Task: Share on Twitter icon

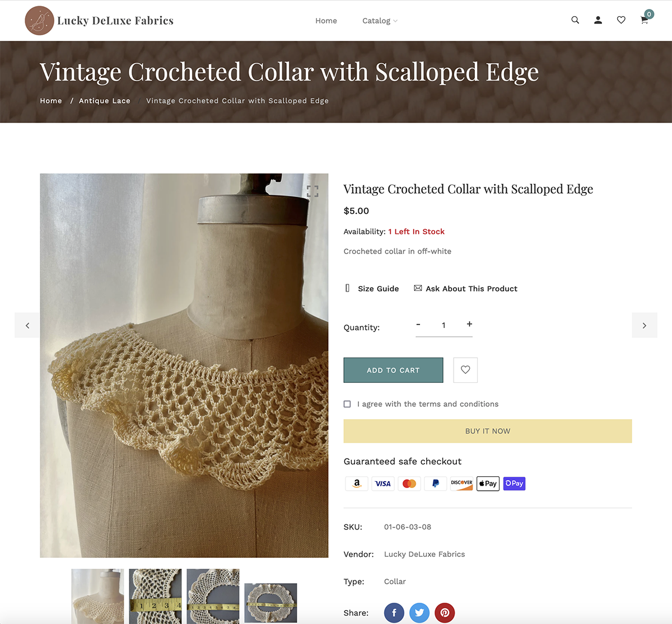Action: click(x=419, y=613)
